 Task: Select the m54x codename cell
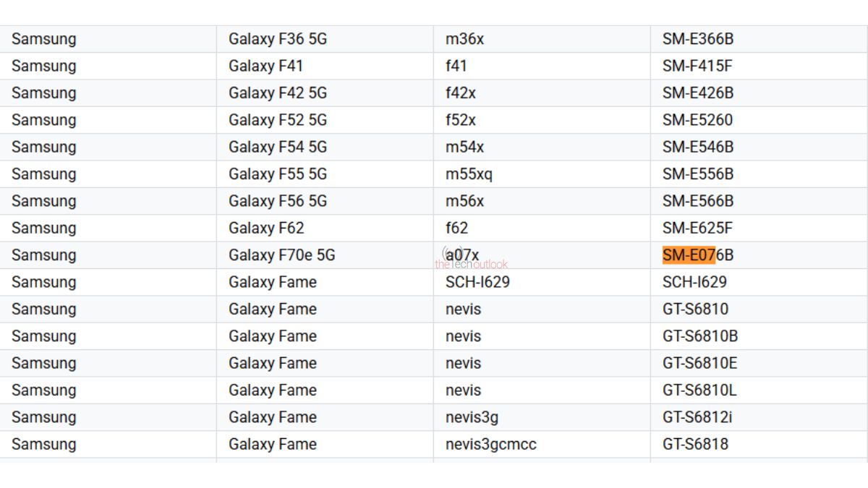pyautogui.click(x=464, y=147)
